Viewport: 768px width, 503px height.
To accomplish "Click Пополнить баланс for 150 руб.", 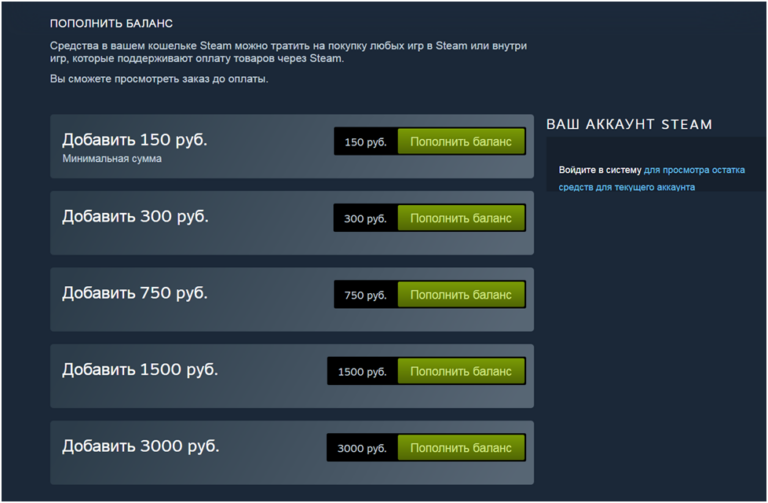I will tap(461, 142).
